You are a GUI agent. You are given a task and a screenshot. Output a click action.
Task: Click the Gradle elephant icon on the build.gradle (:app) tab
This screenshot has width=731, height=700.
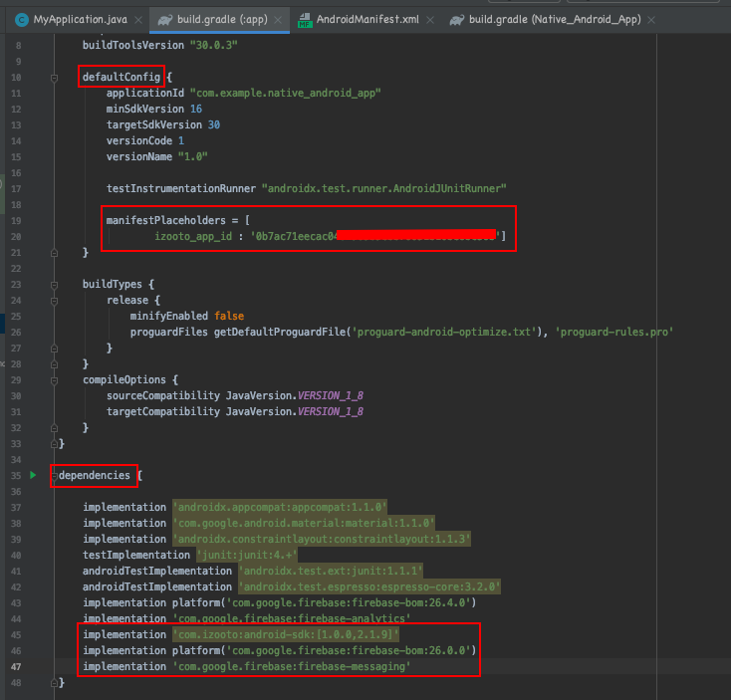click(x=165, y=20)
